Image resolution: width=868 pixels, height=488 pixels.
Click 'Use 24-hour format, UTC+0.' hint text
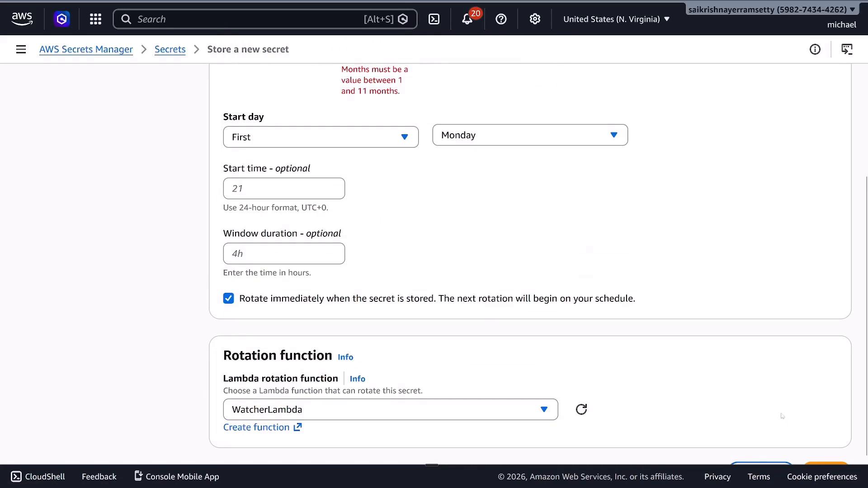tap(275, 207)
